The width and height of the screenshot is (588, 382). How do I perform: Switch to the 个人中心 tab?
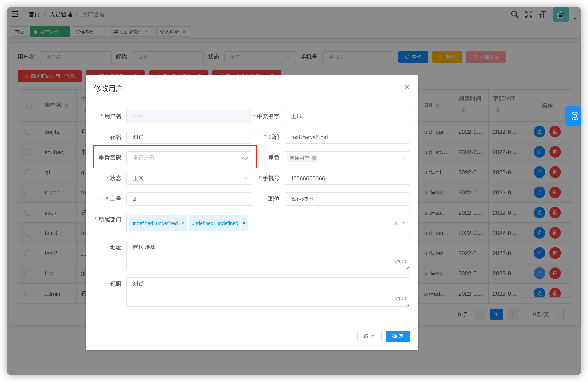tap(173, 32)
